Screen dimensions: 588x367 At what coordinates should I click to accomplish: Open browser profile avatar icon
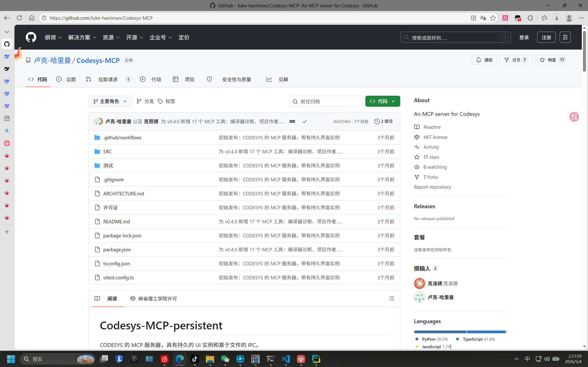click(569, 18)
